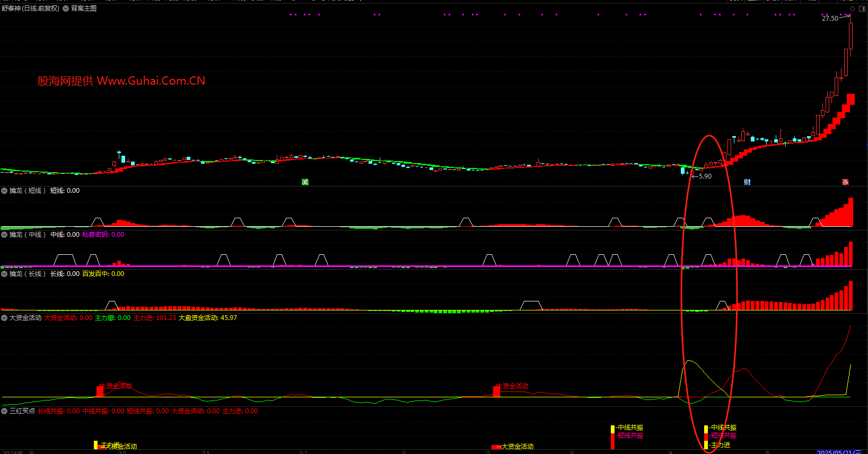
Task: Open dropdown beside 背离主图 indicator name
Action: click(x=66, y=8)
